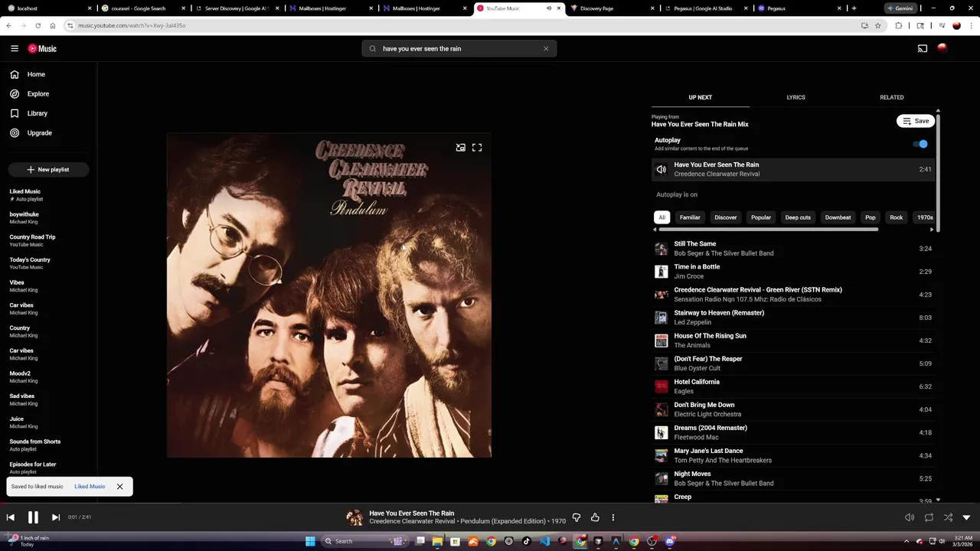This screenshot has height=551, width=980.
Task: Click the search field
Action: tap(459, 48)
